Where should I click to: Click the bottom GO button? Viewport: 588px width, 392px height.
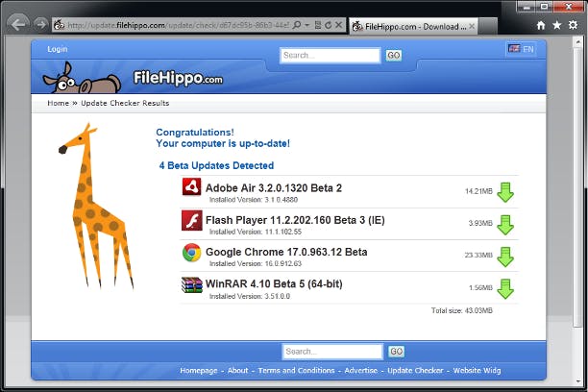[397, 352]
